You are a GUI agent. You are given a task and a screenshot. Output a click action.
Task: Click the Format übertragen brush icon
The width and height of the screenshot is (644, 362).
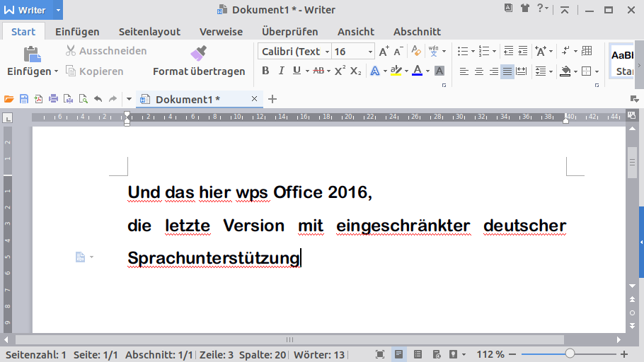tap(199, 53)
